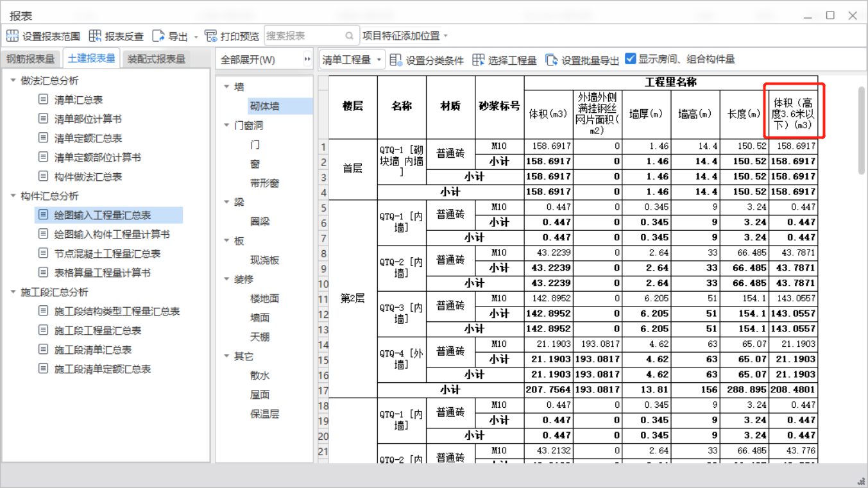Select 圈梁 in the component tree
The height and width of the screenshot is (488, 868).
260,221
